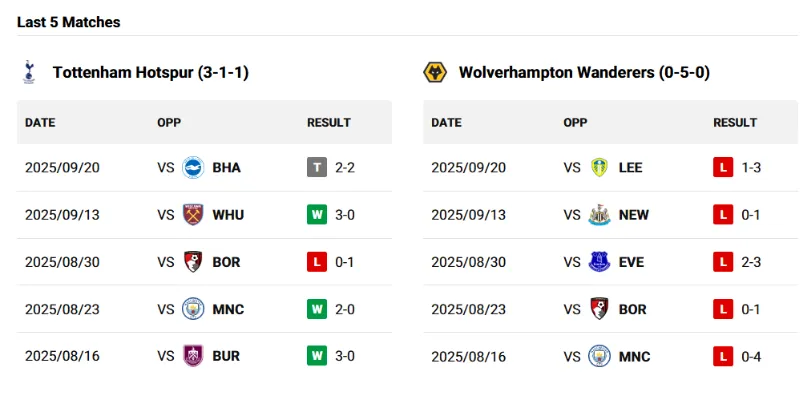Click the gray T draw badge
The height and width of the screenshot is (400, 800).
[x=317, y=167]
